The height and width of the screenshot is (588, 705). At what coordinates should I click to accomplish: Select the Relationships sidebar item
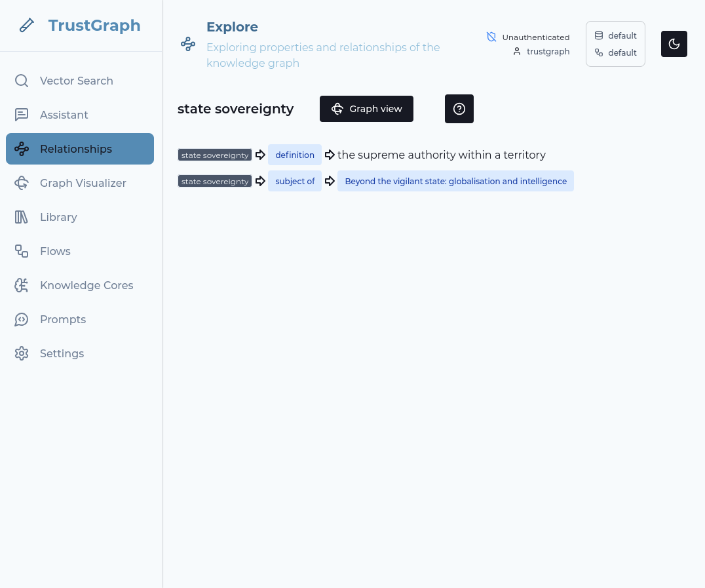pos(80,149)
